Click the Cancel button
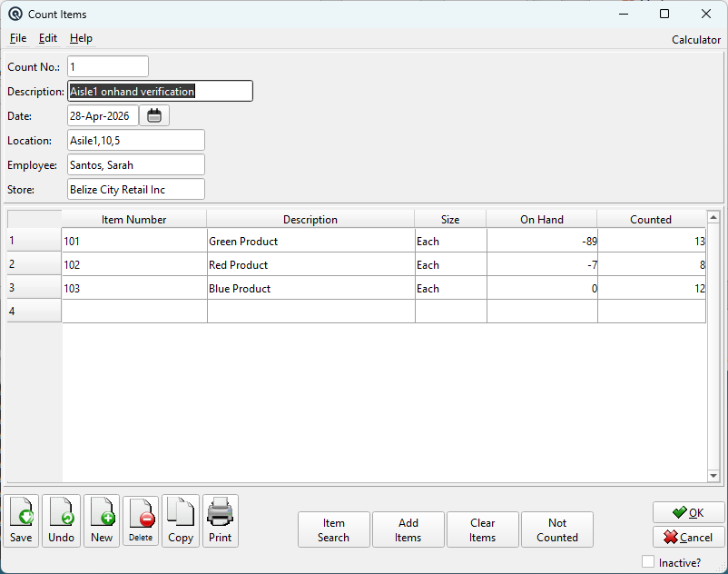This screenshot has width=728, height=574. tap(689, 538)
